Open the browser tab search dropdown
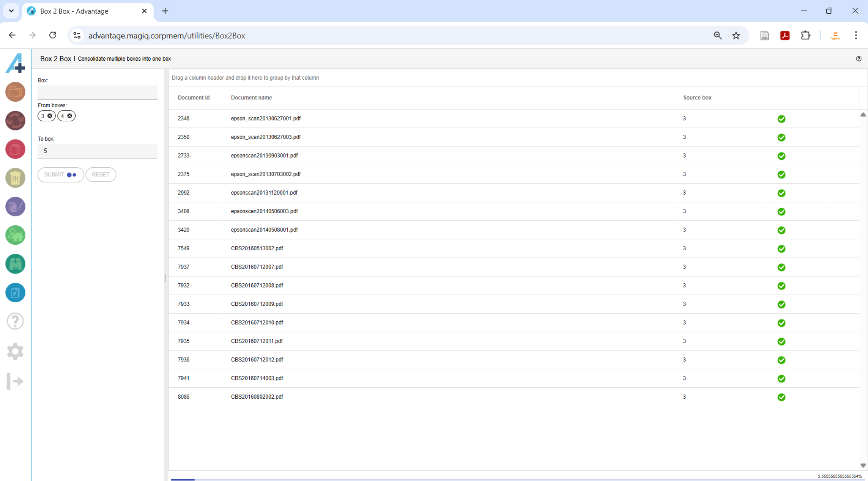 click(11, 11)
